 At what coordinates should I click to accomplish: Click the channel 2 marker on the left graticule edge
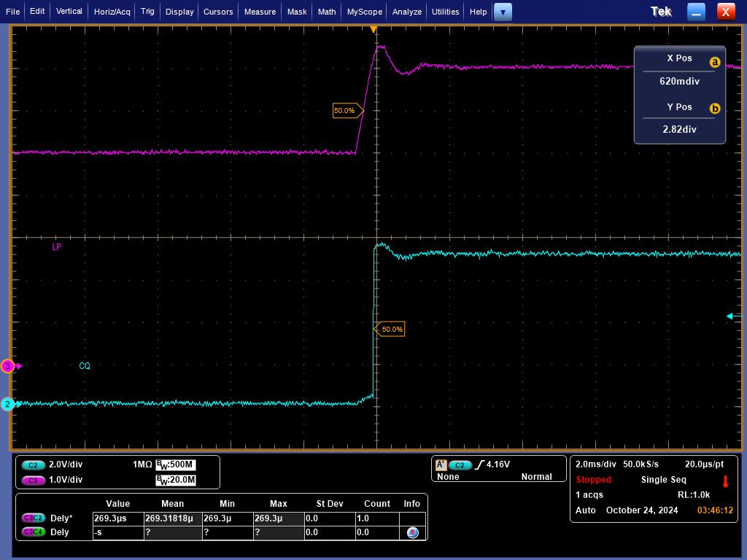8,403
